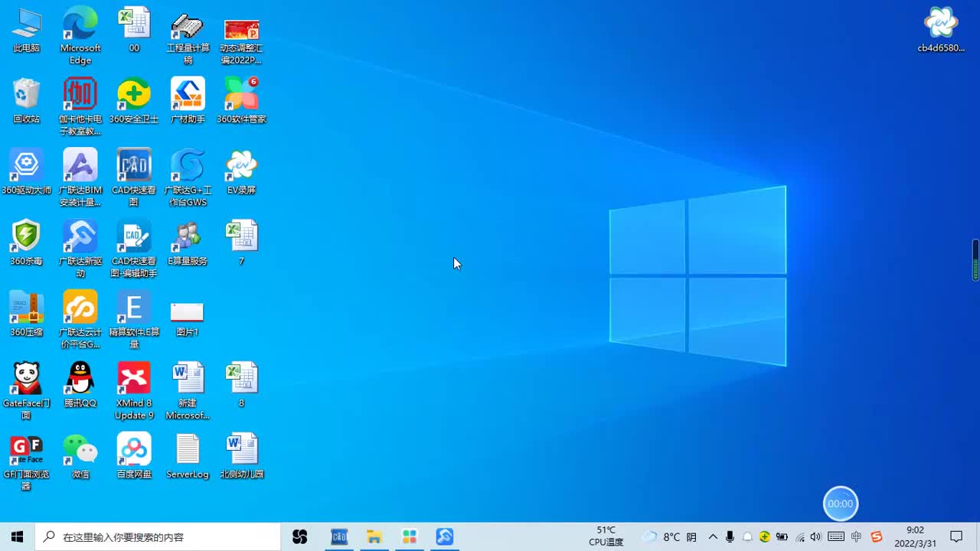Open the Sogou input method tray icon
The height and width of the screenshot is (551, 980).
(x=877, y=536)
